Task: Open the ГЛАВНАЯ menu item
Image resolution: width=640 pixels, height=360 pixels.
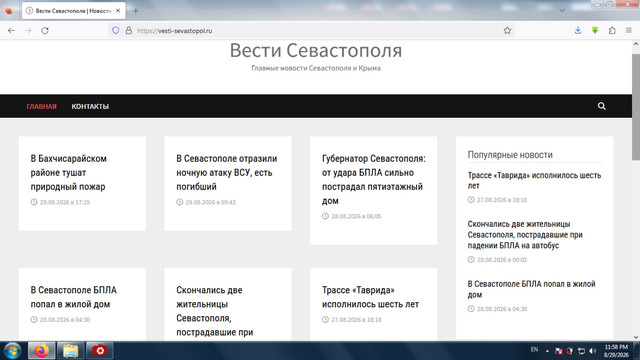Action: coord(41,107)
